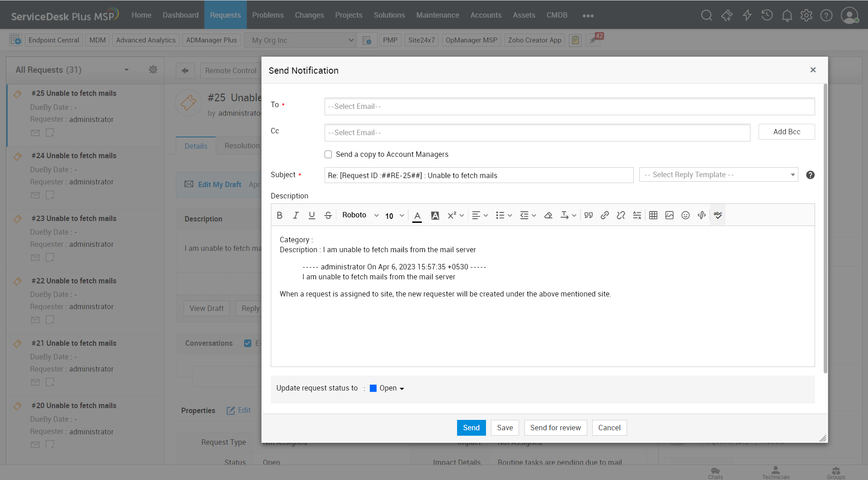Toggle the Conversations checkbox
This screenshot has height=480, width=868.
click(248, 343)
